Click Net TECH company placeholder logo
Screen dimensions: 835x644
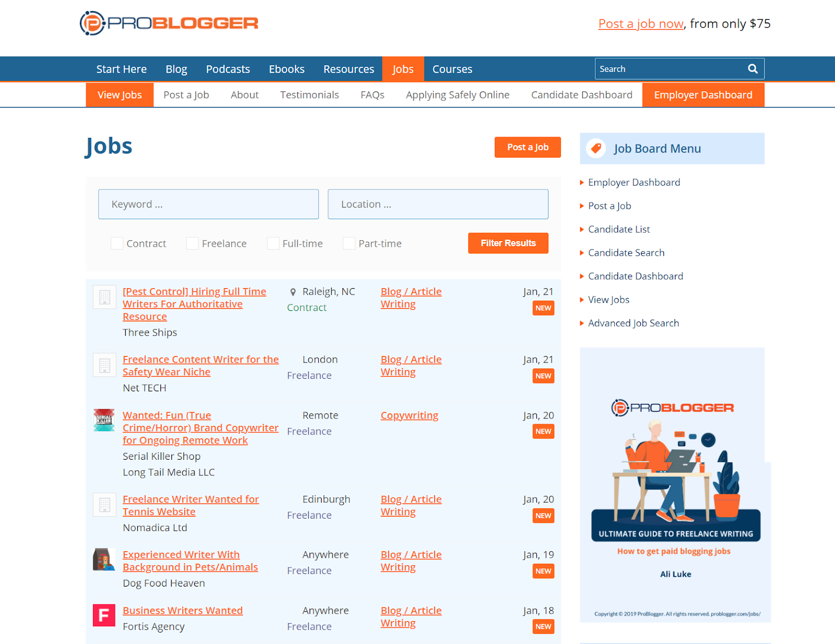point(104,365)
